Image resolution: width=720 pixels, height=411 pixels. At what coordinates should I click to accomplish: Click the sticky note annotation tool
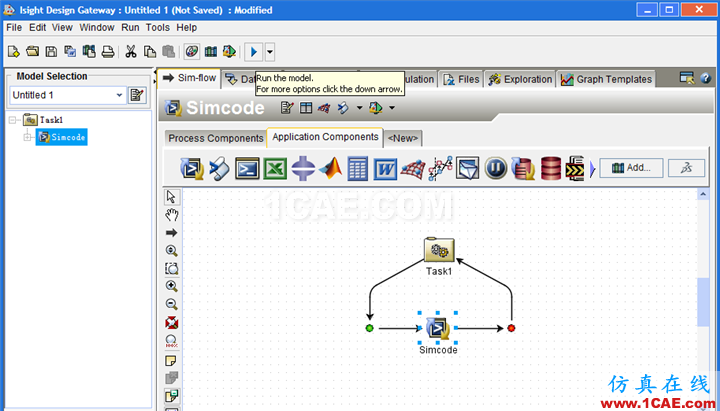click(x=171, y=361)
